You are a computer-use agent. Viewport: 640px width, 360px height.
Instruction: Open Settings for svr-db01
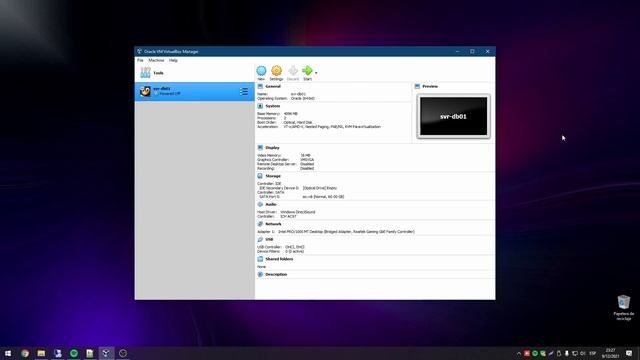tap(276, 73)
